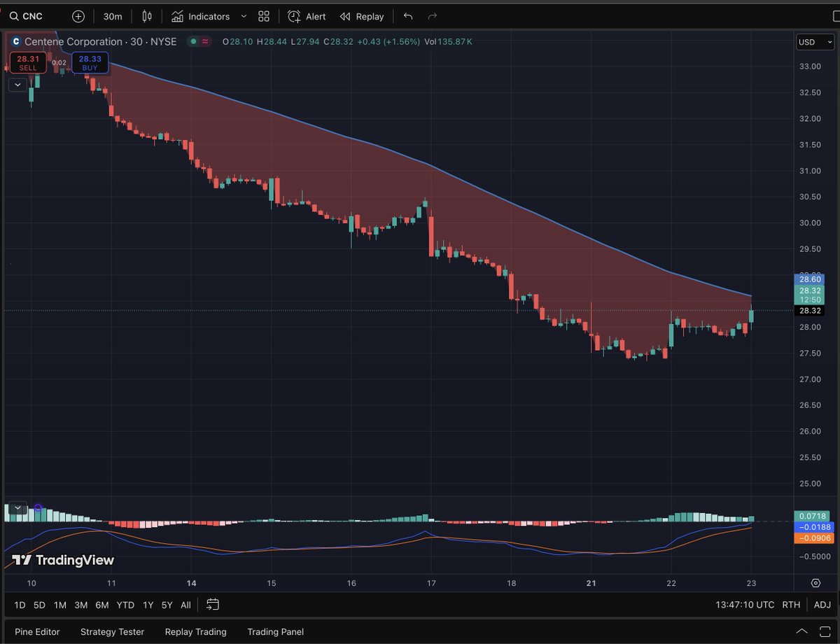Screen dimensions: 840x644
Task: Change the 30m chart interval
Action: [x=113, y=16]
